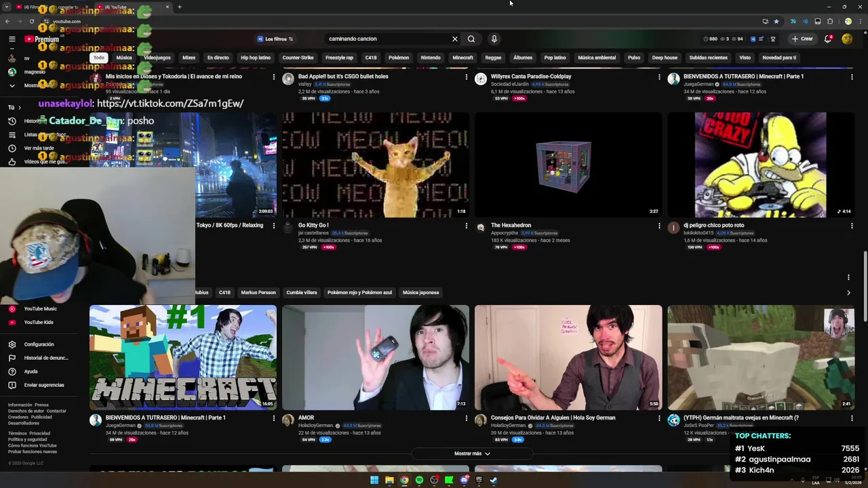
Task: Open Discord from the taskbar
Action: point(464,481)
